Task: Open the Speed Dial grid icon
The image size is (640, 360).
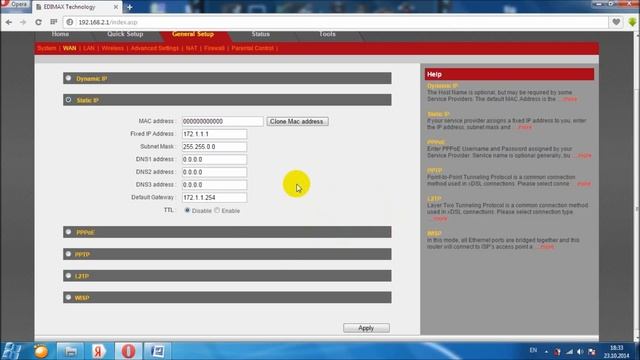Action: click(x=54, y=22)
